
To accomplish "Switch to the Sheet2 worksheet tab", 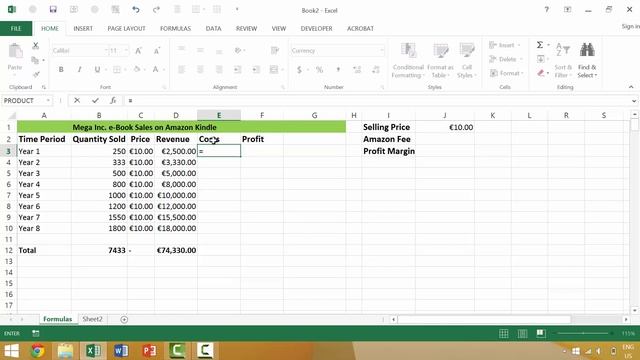I will [x=92, y=319].
